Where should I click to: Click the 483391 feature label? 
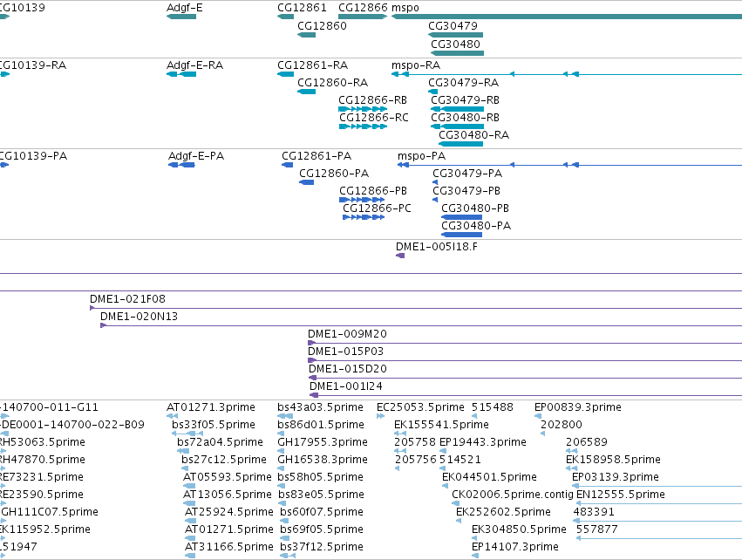point(594,512)
